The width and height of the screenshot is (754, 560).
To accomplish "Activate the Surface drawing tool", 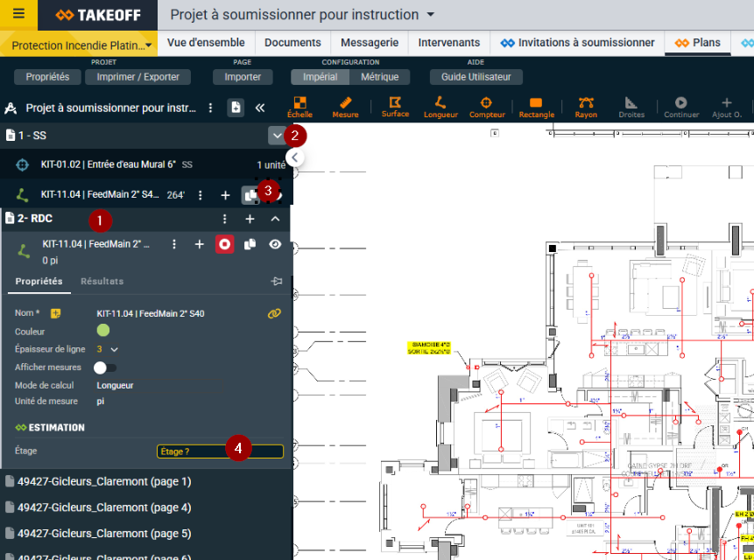I will click(395, 107).
